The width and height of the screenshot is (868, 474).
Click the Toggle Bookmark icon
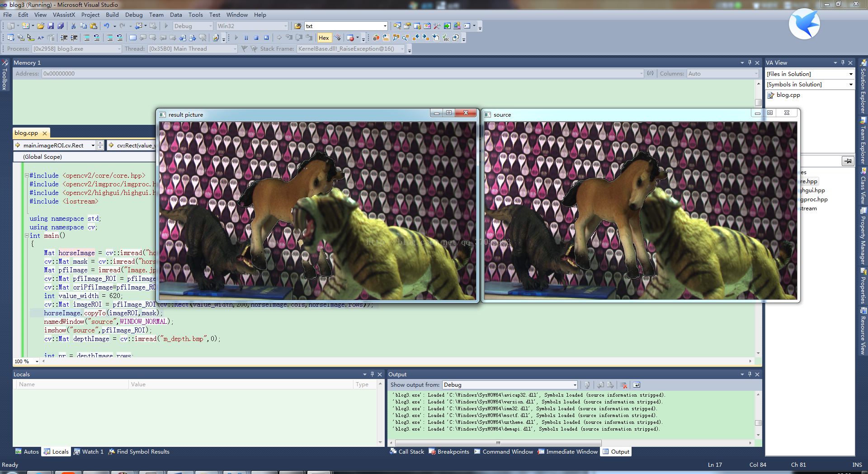(133, 38)
